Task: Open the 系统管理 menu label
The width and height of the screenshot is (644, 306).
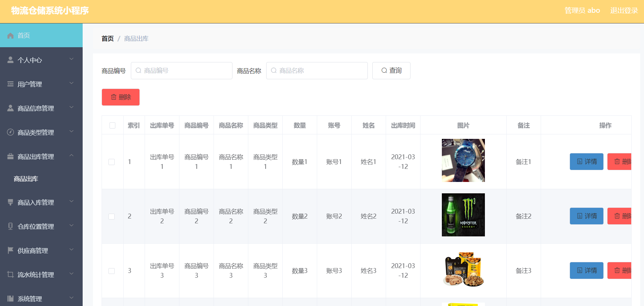Action: point(30,299)
